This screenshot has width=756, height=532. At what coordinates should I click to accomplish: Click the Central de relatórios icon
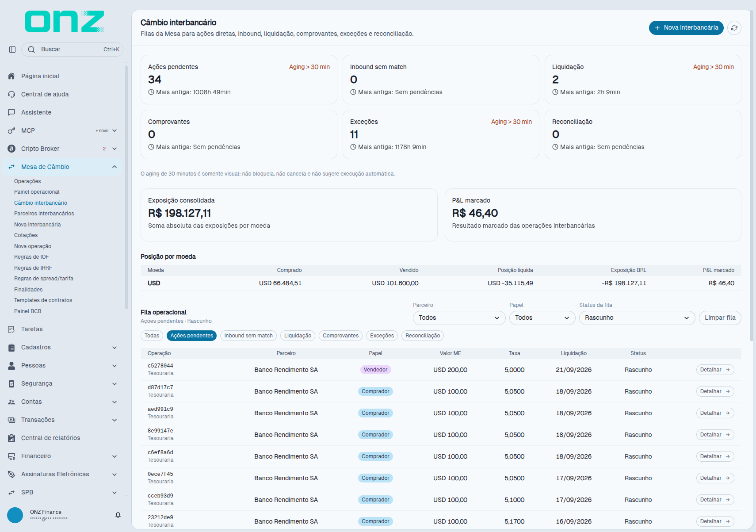coord(11,438)
